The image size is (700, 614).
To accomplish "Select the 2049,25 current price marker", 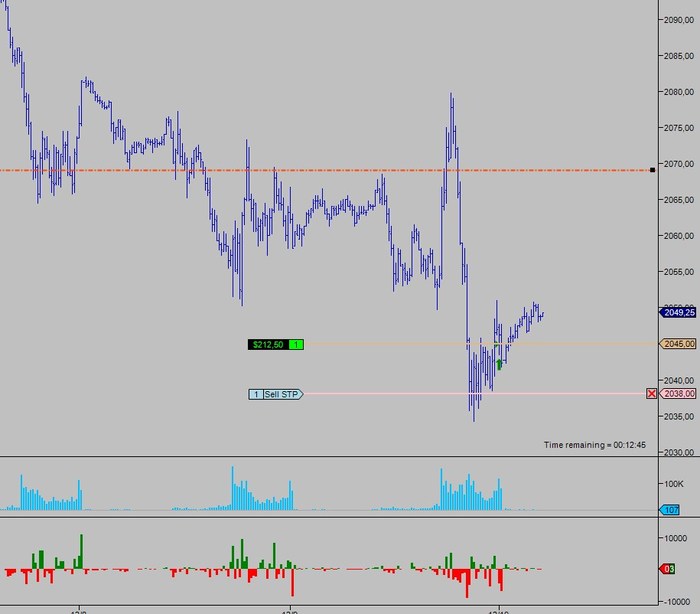I will pyautogui.click(x=678, y=313).
